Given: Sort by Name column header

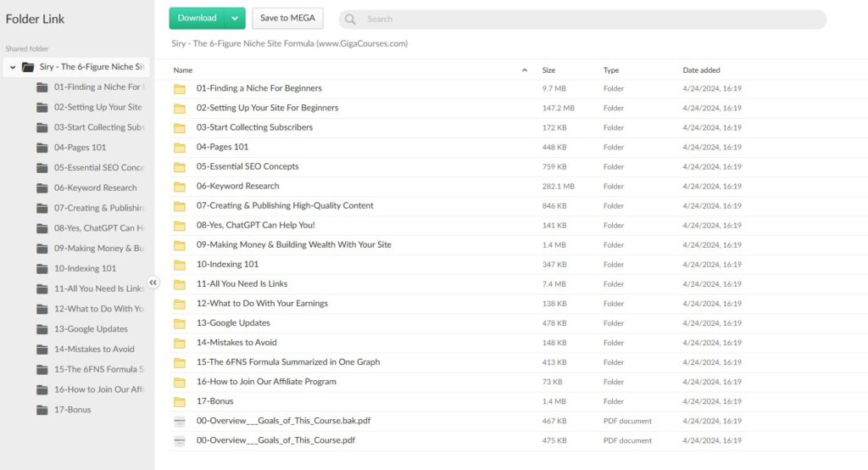Looking at the screenshot, I should (x=183, y=70).
